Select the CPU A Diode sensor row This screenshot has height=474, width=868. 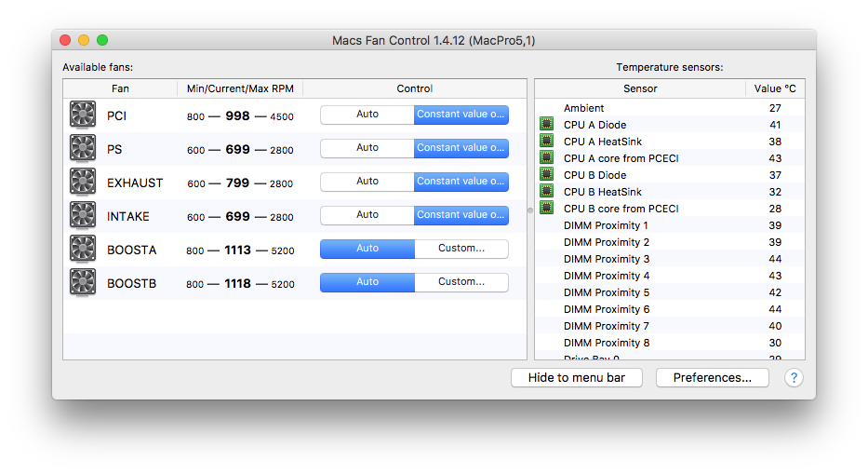[670, 125]
